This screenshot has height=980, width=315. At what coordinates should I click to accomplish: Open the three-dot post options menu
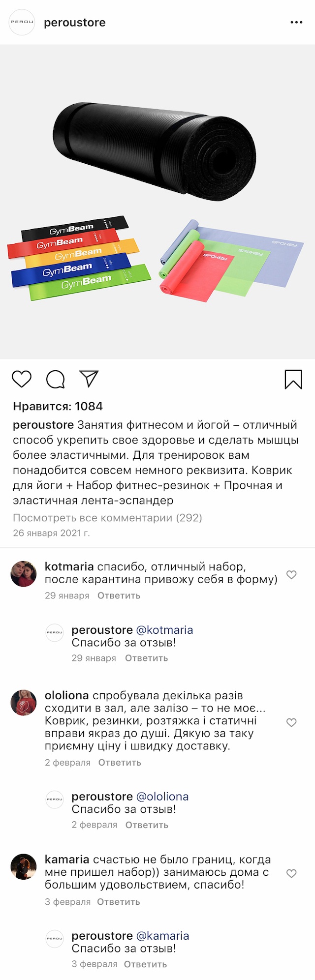coord(296,23)
